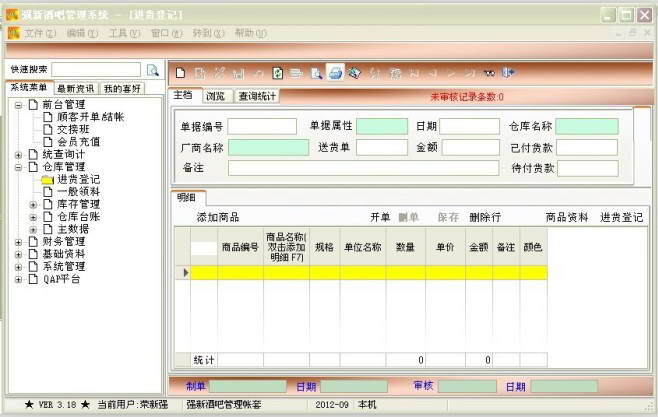Select the 主档 tab
The width and height of the screenshot is (658, 417).
(x=183, y=95)
